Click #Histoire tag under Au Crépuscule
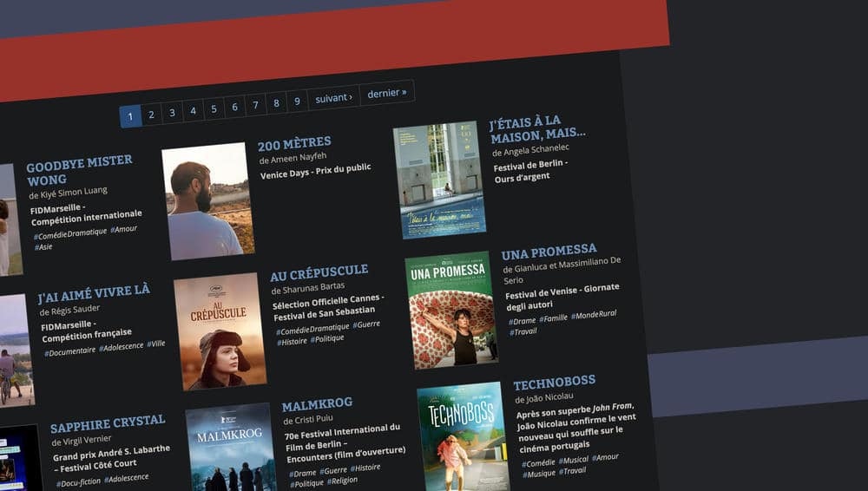 tap(292, 342)
